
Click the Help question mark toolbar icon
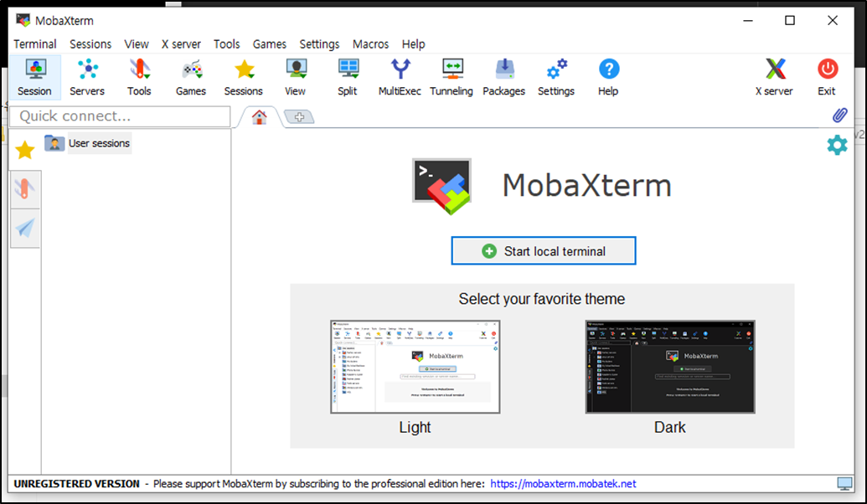(x=608, y=77)
